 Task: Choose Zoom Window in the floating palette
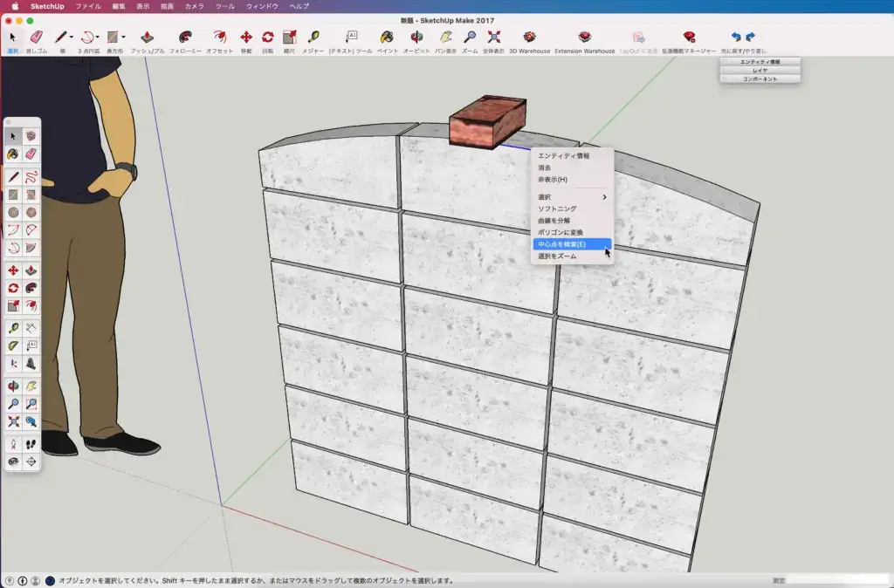point(31,404)
